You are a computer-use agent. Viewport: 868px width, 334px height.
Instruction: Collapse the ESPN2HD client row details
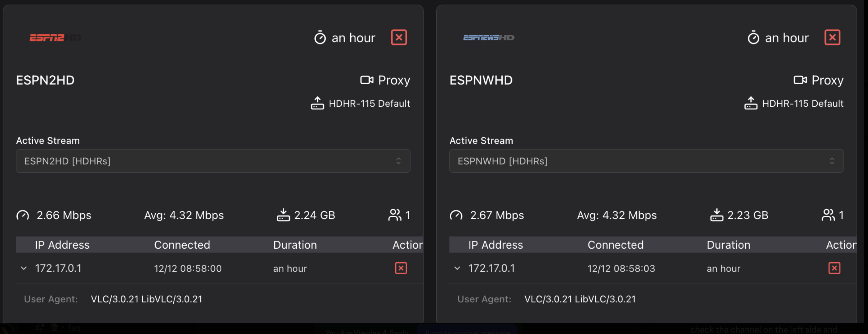24,268
